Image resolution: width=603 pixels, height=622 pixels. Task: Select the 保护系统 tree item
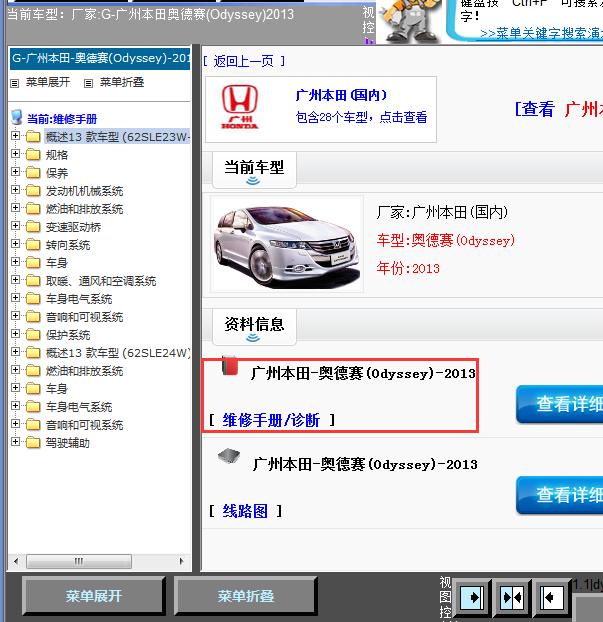[68, 335]
